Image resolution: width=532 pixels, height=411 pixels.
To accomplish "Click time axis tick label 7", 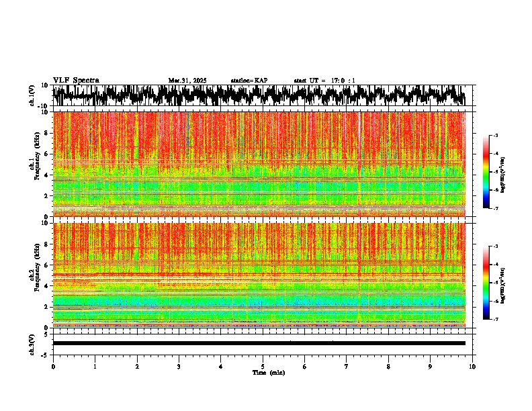I will (347, 367).
